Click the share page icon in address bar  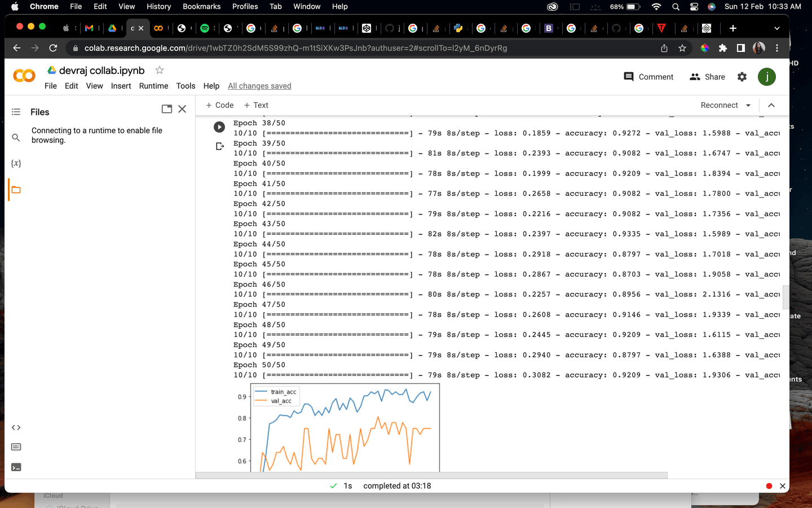[664, 48]
